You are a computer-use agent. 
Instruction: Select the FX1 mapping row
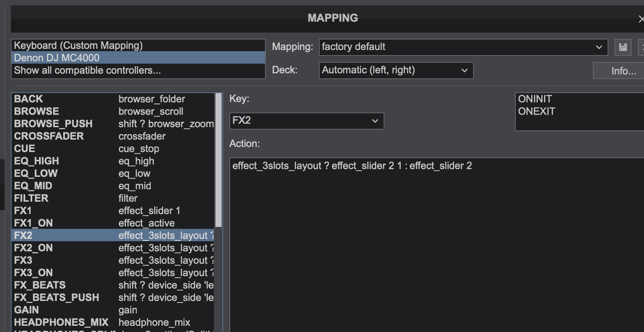113,211
